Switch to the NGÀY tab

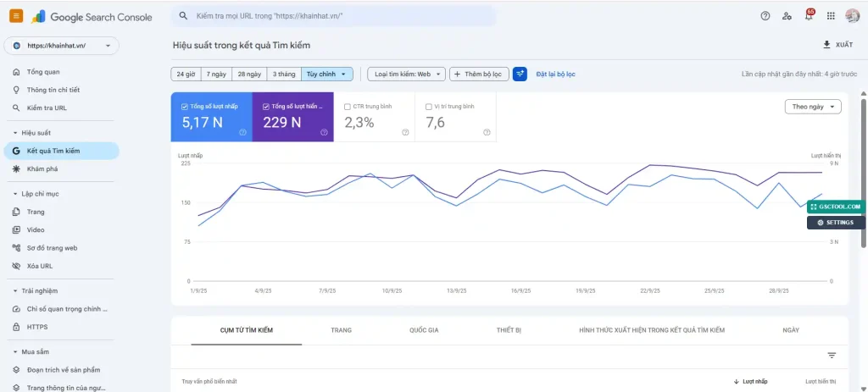(x=791, y=330)
